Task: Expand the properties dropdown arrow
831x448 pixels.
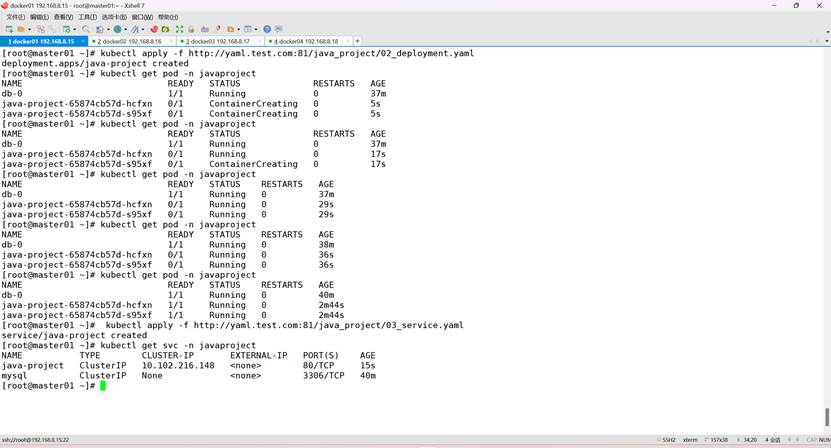Action: (75, 29)
